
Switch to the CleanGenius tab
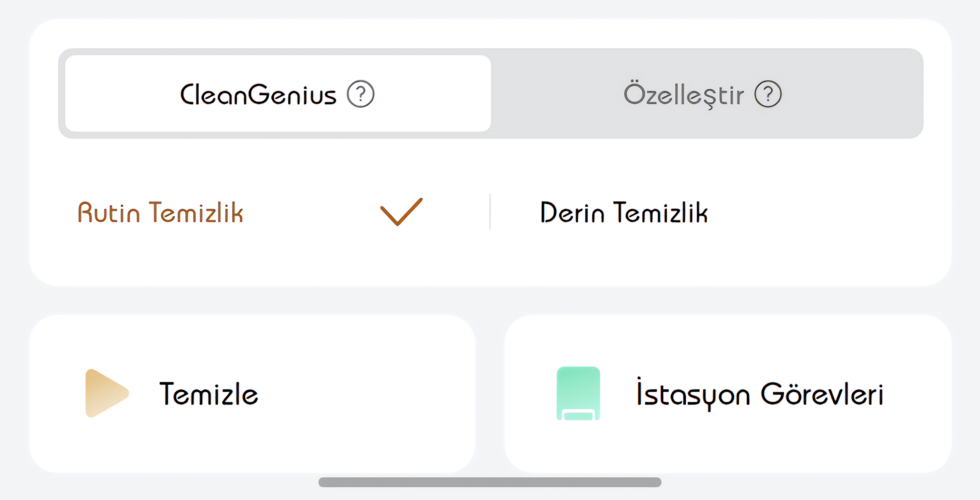coord(258,94)
